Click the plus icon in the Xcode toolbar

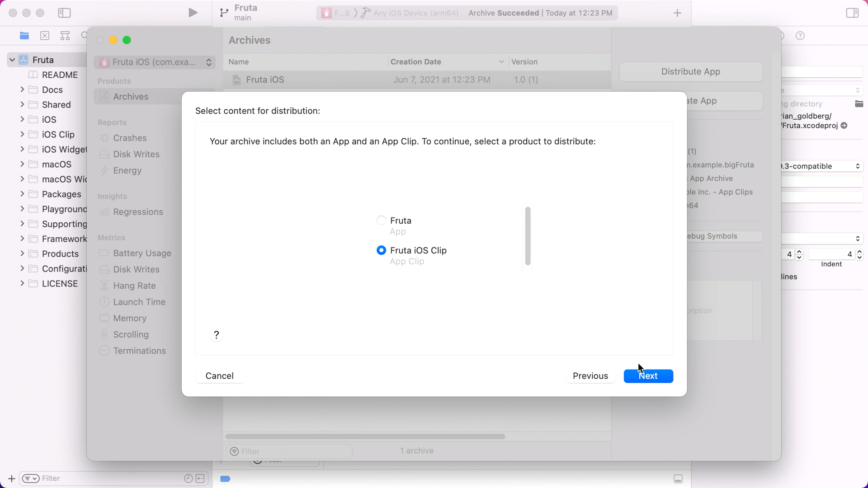pos(677,13)
